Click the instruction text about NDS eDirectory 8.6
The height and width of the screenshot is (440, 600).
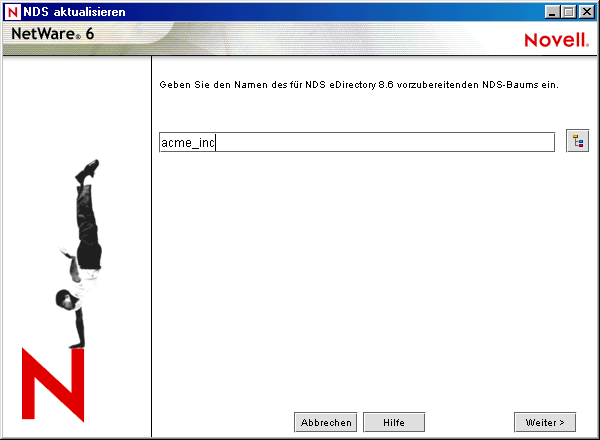pyautogui.click(x=359, y=85)
